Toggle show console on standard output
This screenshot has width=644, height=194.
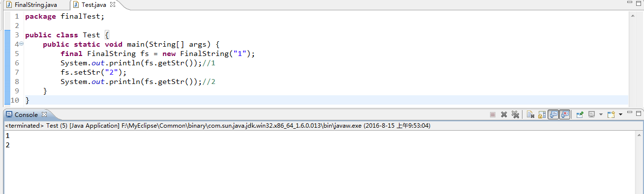pyautogui.click(x=553, y=114)
